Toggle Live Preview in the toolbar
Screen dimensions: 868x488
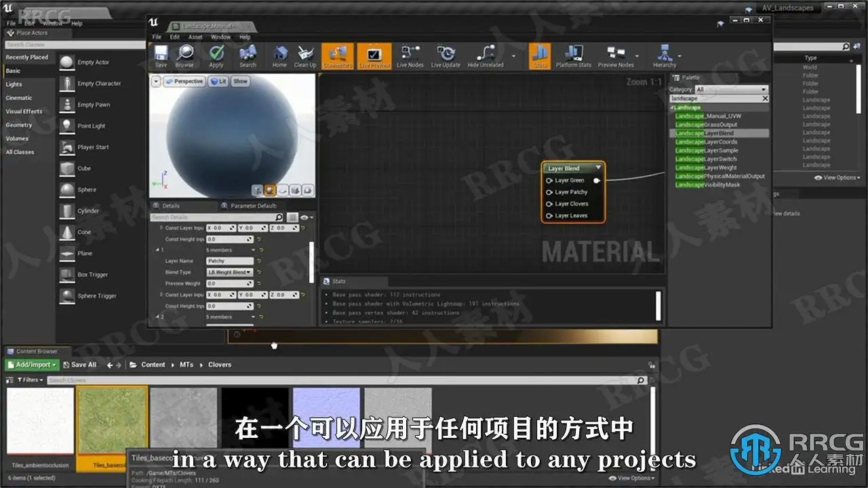pos(374,56)
